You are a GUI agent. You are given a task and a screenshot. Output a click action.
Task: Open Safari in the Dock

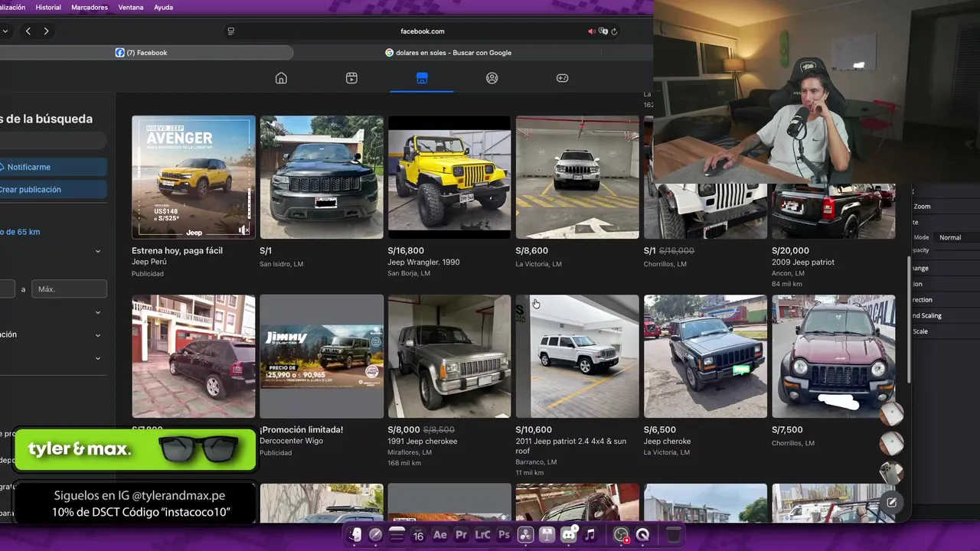(x=376, y=535)
